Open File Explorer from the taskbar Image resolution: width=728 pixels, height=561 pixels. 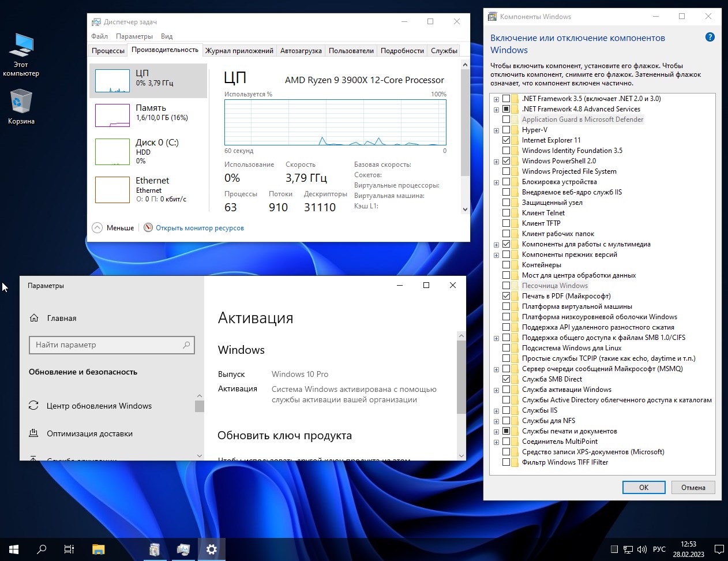tap(97, 549)
